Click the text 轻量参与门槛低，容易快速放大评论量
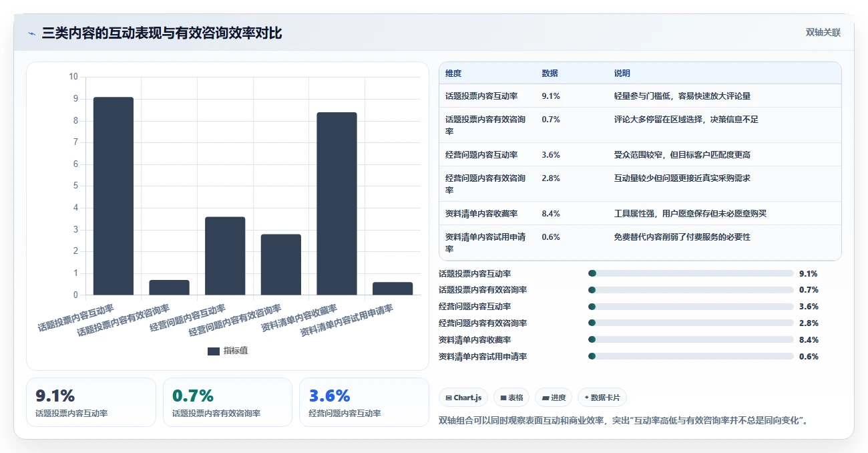The image size is (868, 453). point(682,96)
